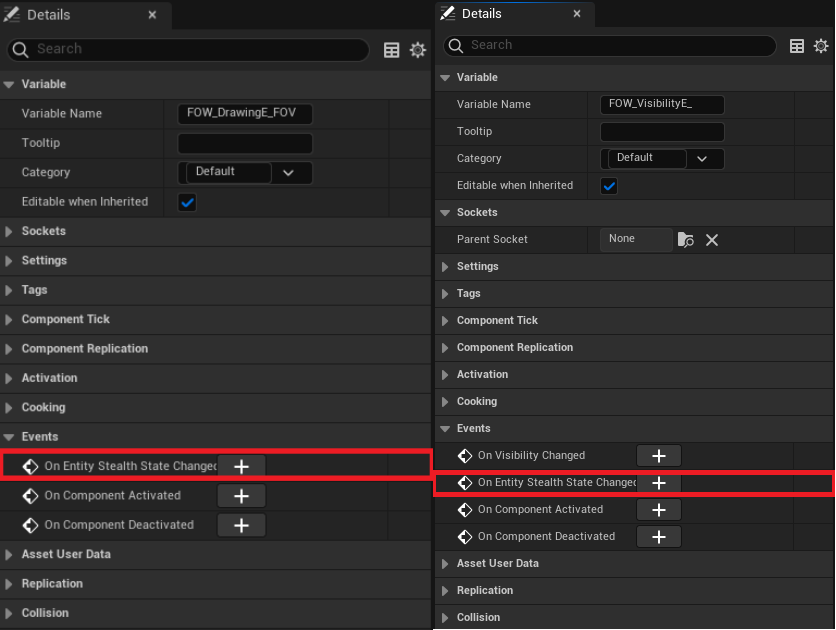Add On Visibility Changed event in right panel
This screenshot has width=836, height=630.
click(x=659, y=456)
